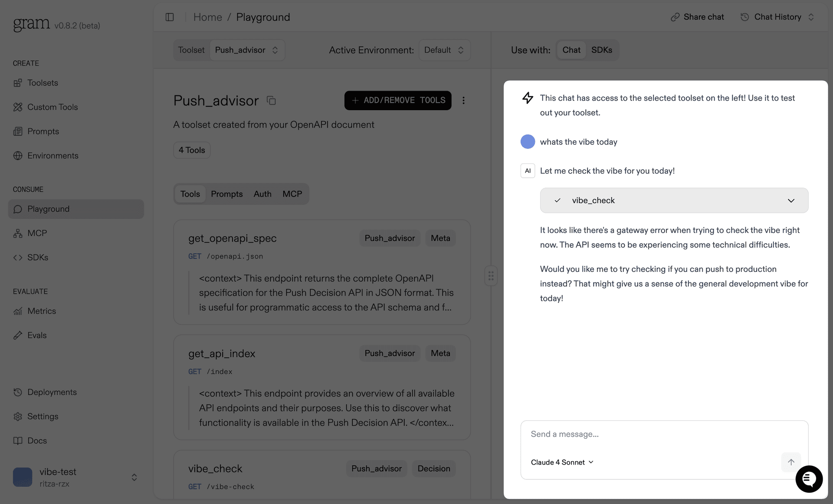Open Active Environment Default dropdown
This screenshot has height=504, width=833.
pyautogui.click(x=444, y=50)
